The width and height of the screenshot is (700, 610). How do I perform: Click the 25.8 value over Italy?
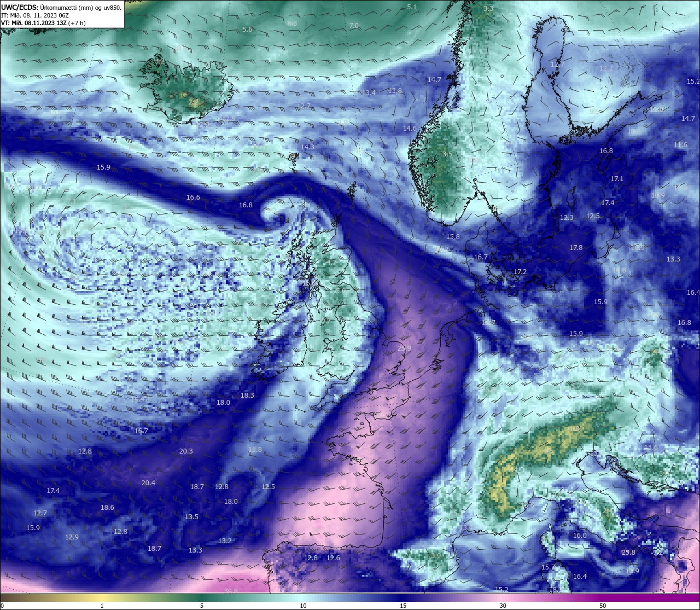pos(628,553)
